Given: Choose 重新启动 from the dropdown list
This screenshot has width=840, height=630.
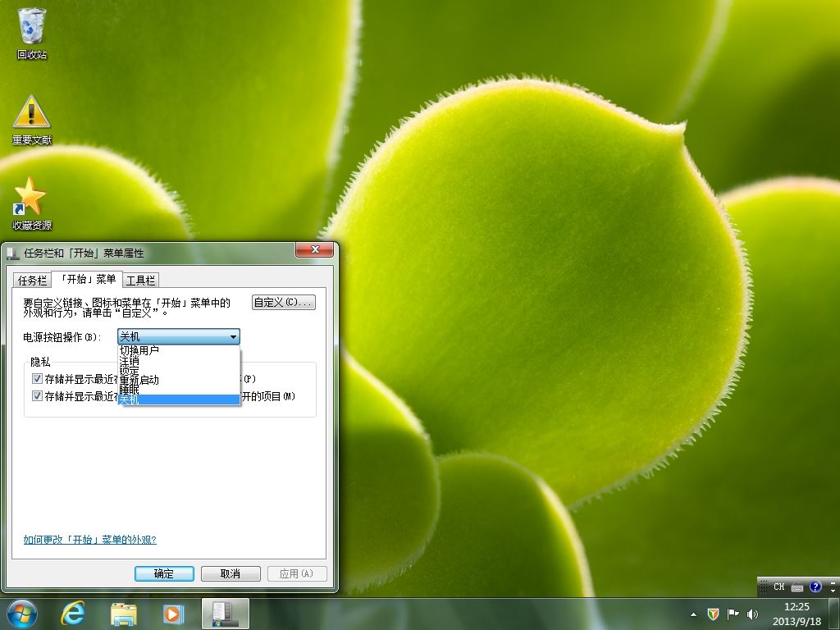Looking at the screenshot, I should click(x=179, y=380).
